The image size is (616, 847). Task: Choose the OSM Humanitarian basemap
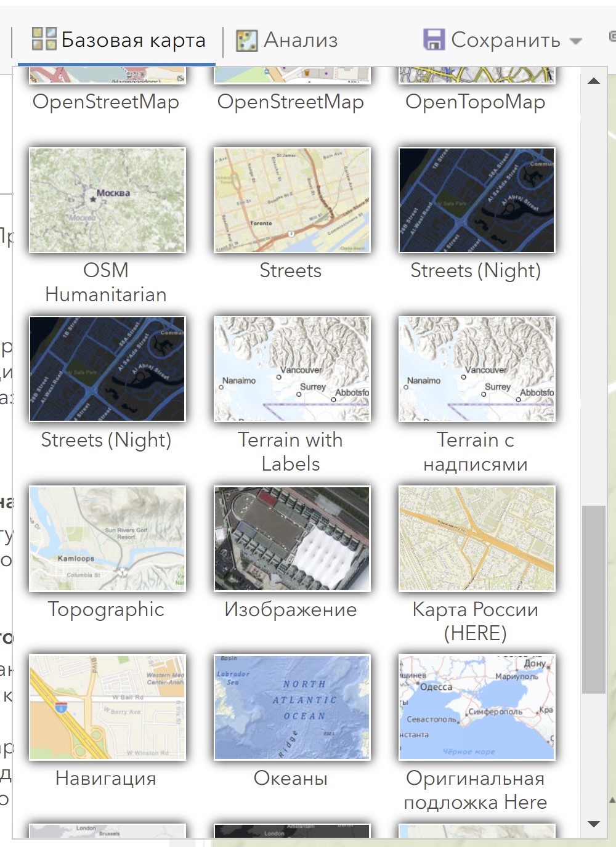[x=107, y=200]
